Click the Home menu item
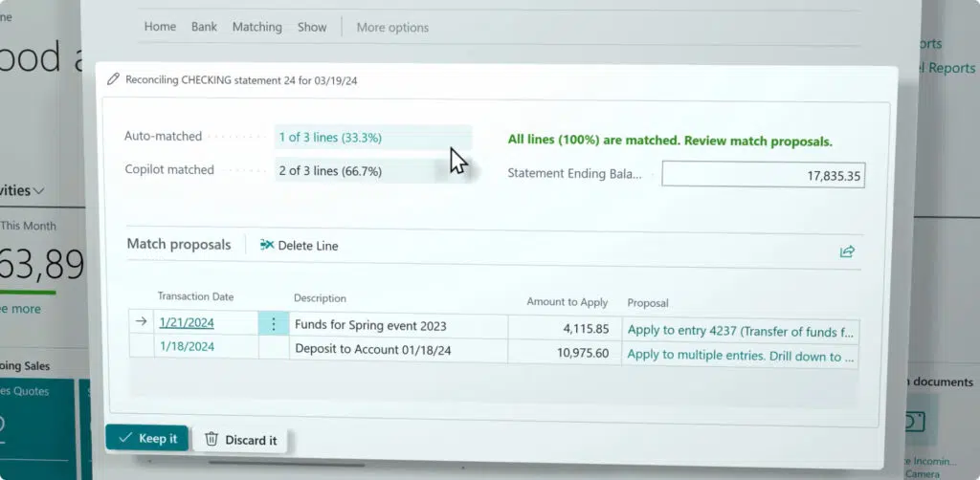 [160, 27]
